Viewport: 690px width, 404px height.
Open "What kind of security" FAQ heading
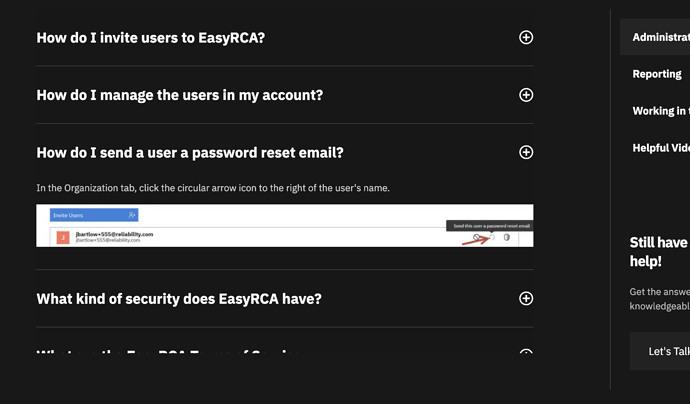pyautogui.click(x=179, y=298)
